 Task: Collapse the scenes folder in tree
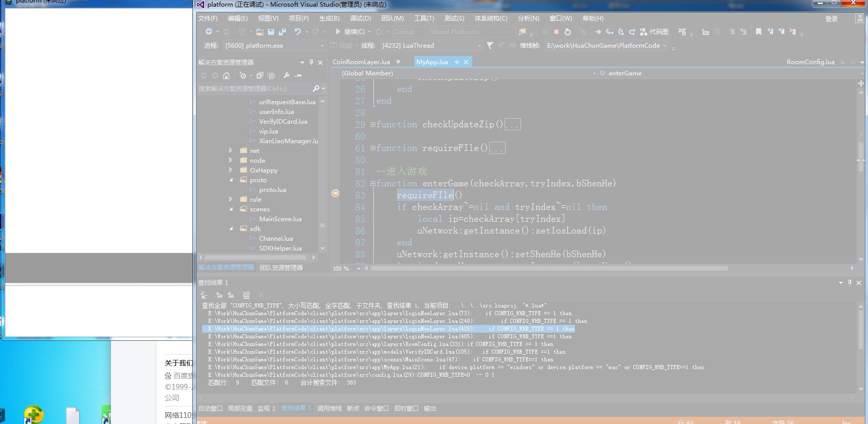(231, 209)
